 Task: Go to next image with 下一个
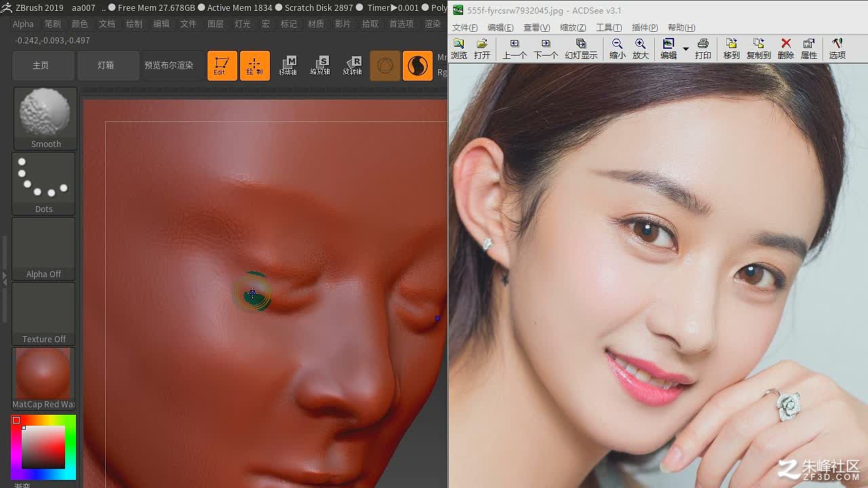(546, 49)
